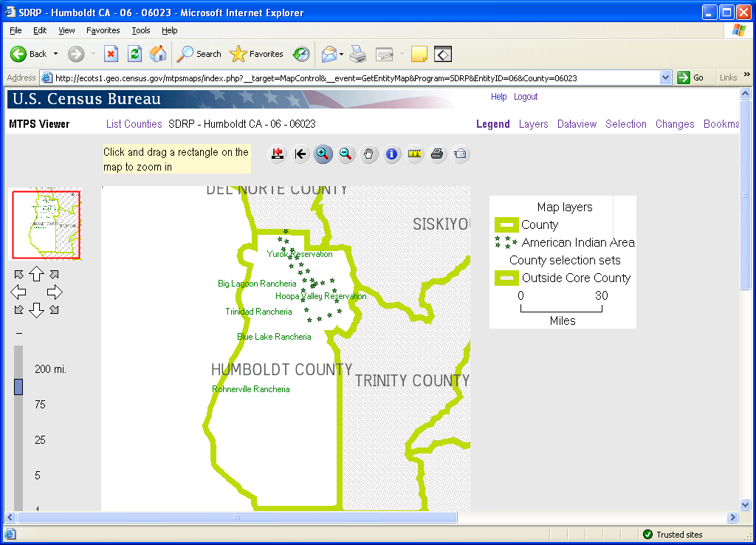Click the 75 mi. zoom level

pos(40,405)
